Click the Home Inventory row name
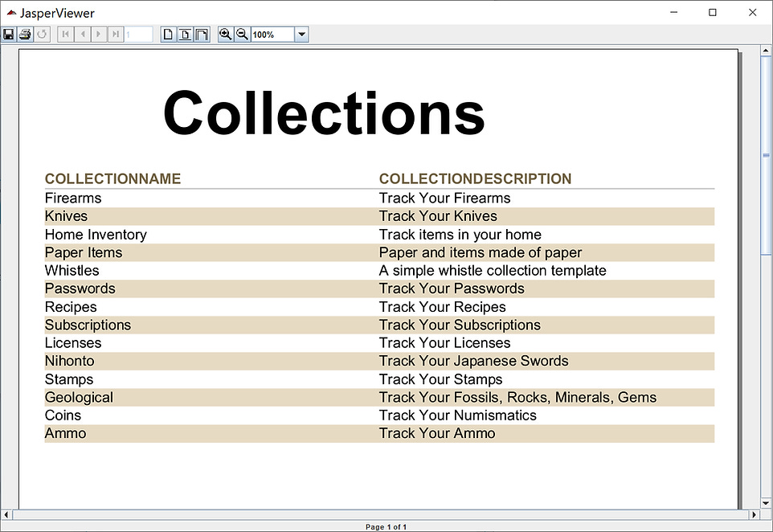The image size is (773, 532). coord(96,235)
